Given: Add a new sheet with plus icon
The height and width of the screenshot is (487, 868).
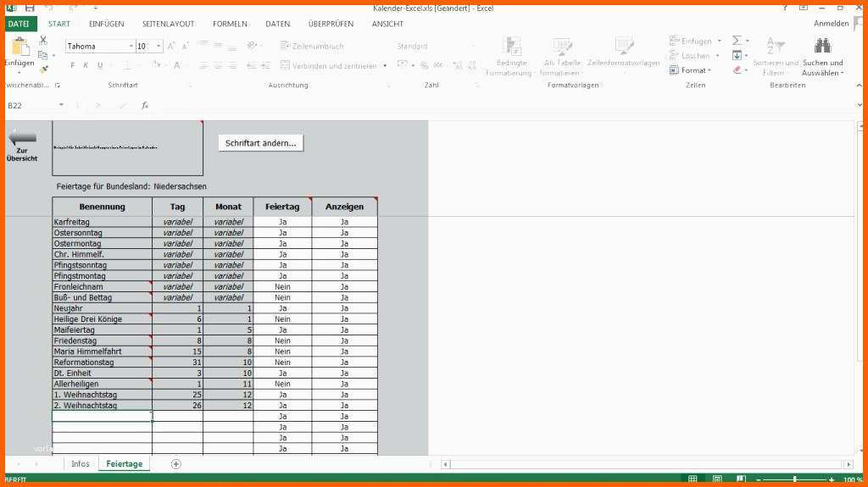Looking at the screenshot, I should tap(176, 464).
